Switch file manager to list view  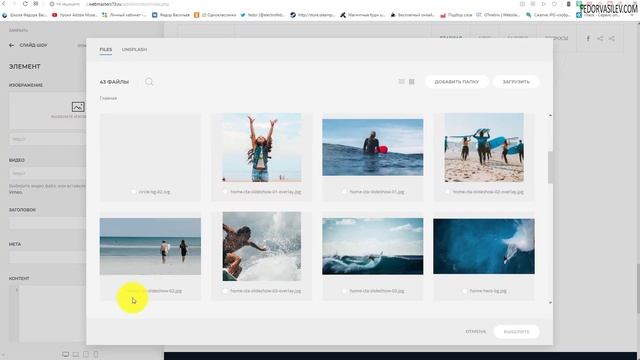402,82
